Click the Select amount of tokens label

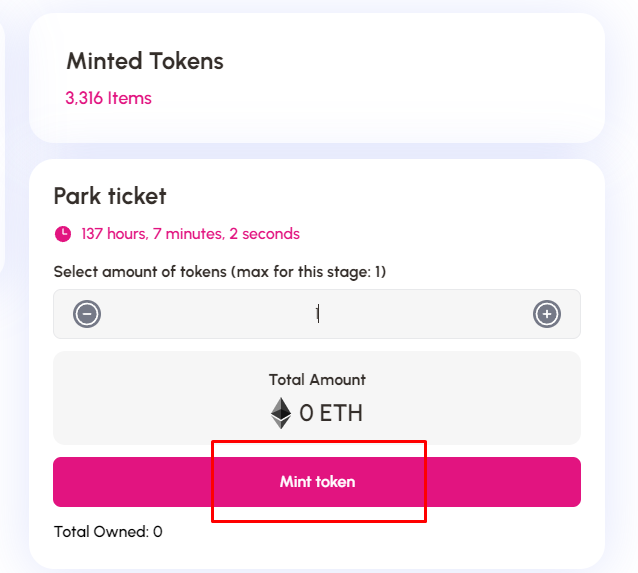coord(140,272)
